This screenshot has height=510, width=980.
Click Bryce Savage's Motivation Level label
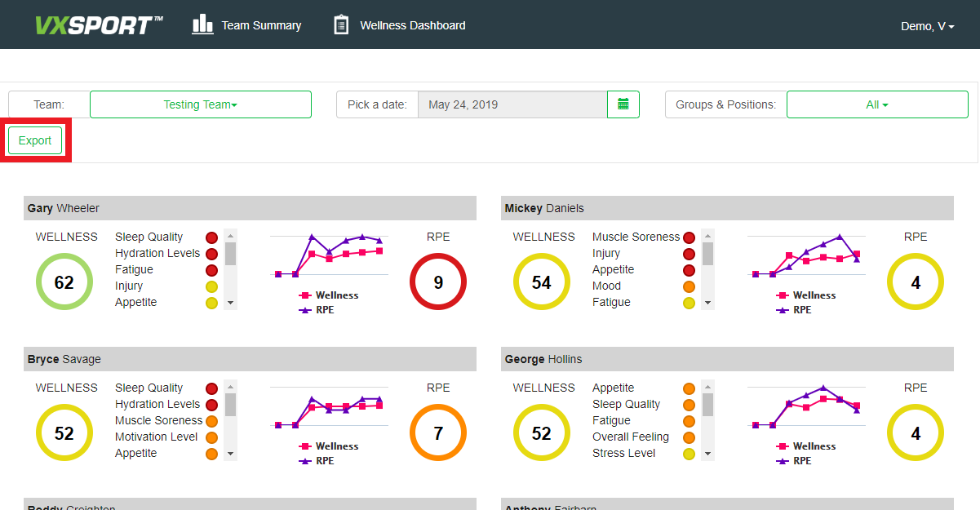point(156,437)
